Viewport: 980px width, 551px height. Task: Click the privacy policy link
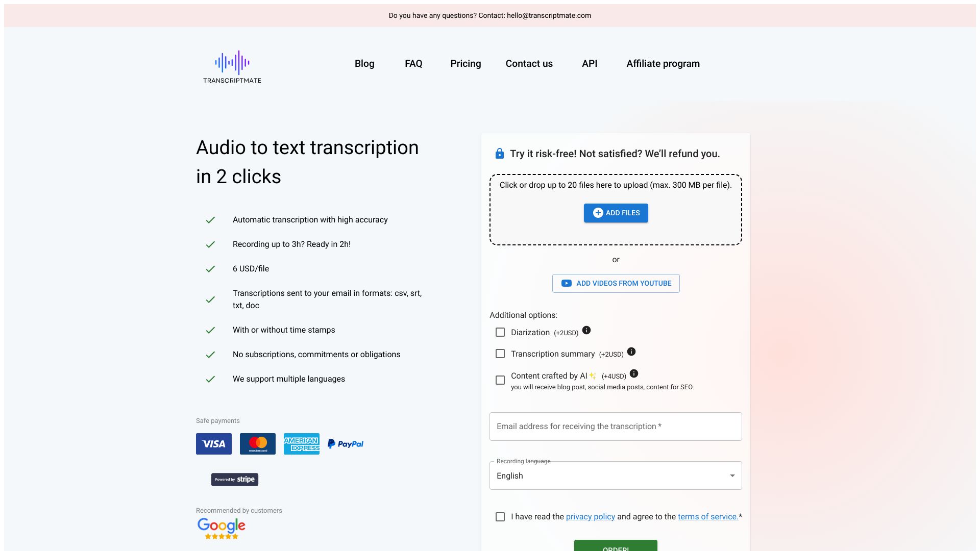(590, 517)
